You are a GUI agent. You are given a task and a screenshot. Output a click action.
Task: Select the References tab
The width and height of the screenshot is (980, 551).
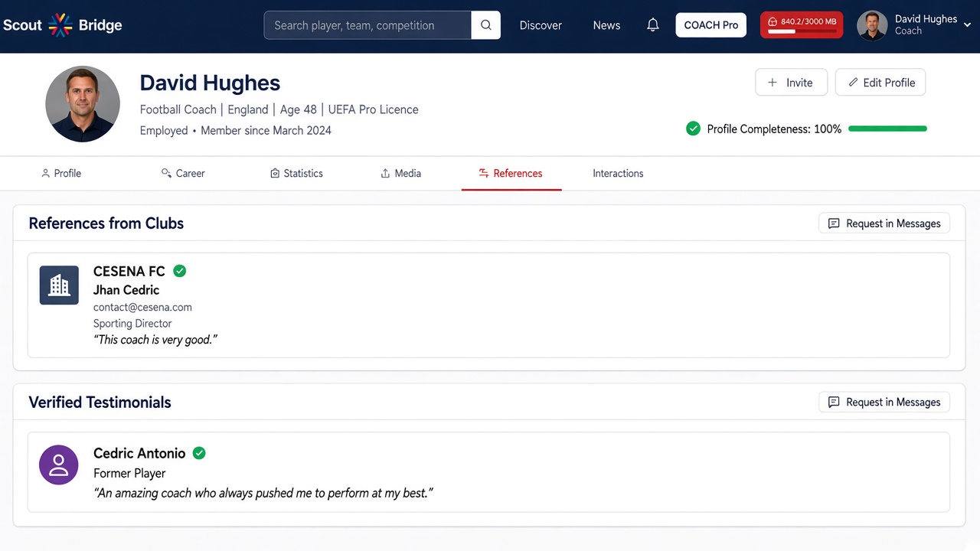[511, 174]
